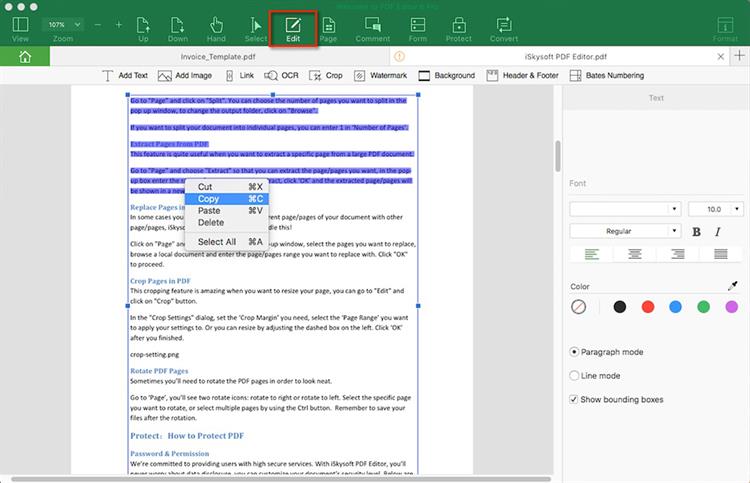Toggle Show bounding boxes checkbox
Viewport: 750px width, 483px height.
574,399
